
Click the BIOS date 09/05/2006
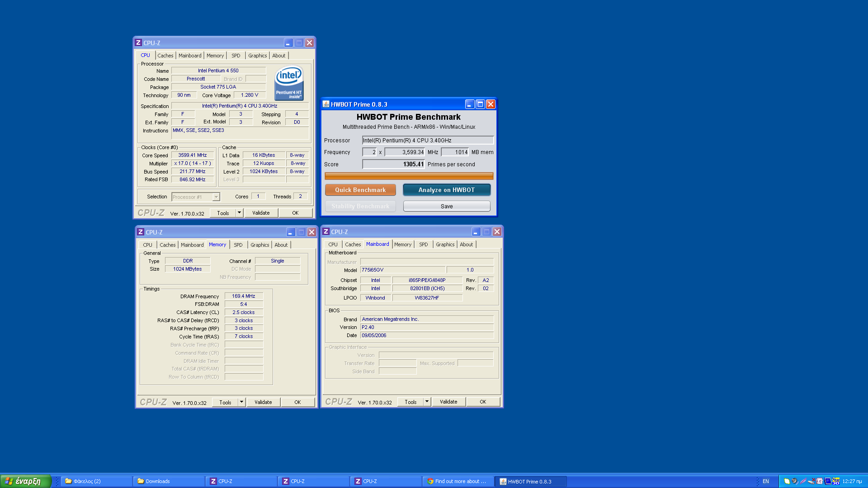427,335
